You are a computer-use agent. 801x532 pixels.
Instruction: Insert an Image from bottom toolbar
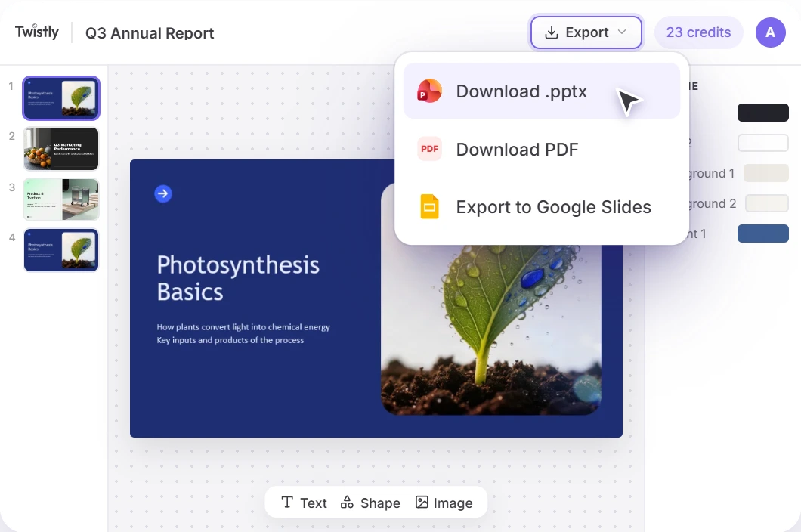coord(444,503)
